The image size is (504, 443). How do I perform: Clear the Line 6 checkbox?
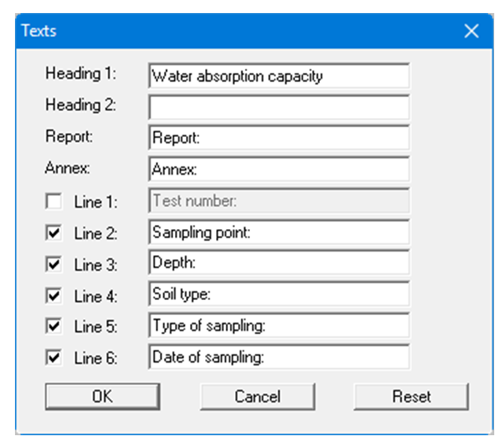pyautogui.click(x=54, y=358)
